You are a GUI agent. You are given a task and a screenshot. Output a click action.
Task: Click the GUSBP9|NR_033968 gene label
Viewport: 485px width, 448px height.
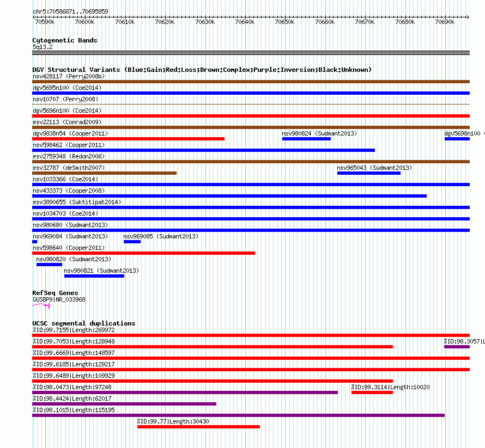click(x=59, y=299)
